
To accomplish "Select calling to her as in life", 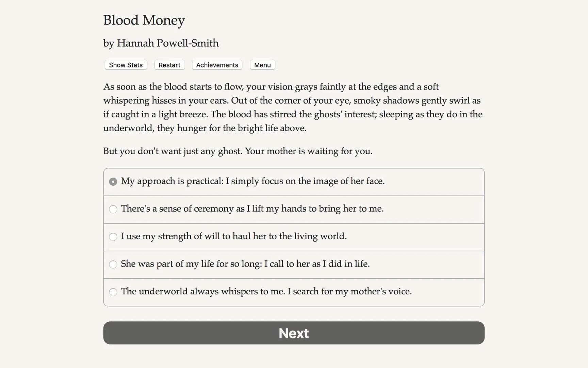I will (113, 264).
